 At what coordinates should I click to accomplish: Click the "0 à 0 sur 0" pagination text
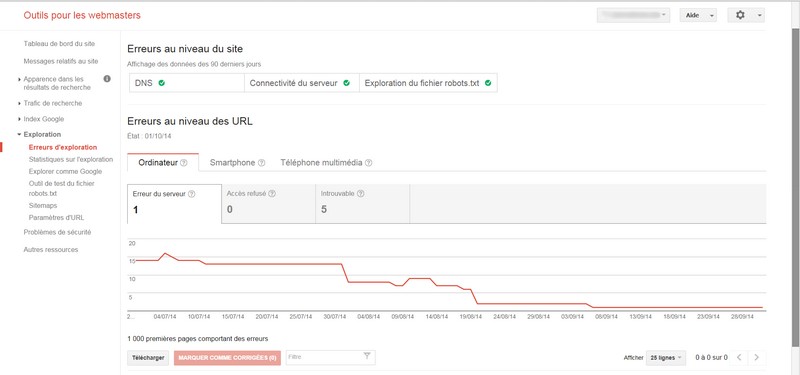coord(712,358)
